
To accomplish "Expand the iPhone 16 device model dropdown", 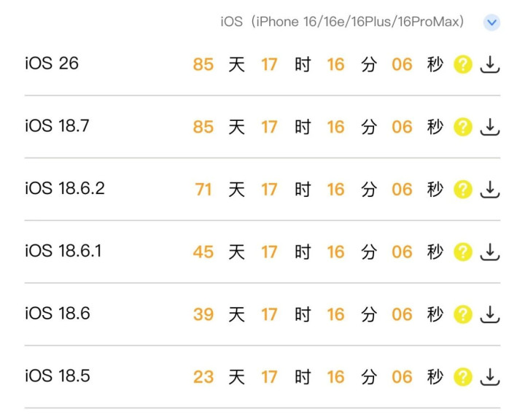I will coord(343,22).
